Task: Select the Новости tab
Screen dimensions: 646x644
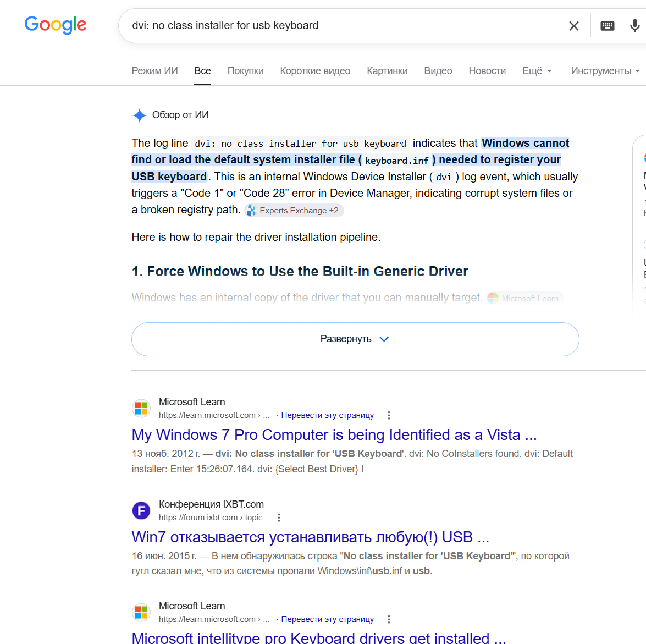Action: pos(487,71)
